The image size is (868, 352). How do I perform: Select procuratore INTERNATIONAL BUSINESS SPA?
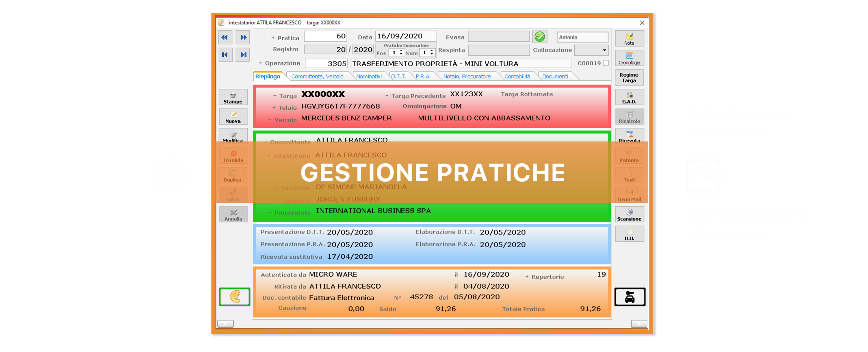373,211
